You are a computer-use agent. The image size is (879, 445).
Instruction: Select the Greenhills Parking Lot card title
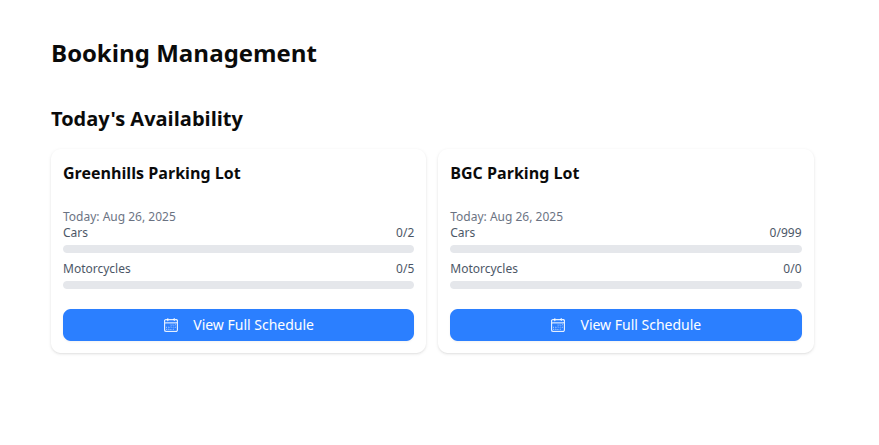tap(152, 173)
